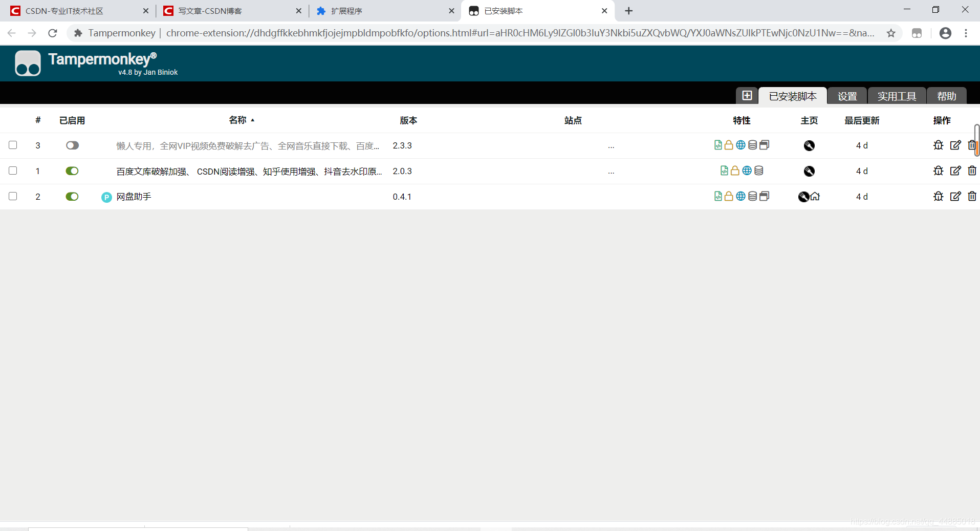Click yellow lock icon in 百度文库 row
Image resolution: width=980 pixels, height=531 pixels.
pyautogui.click(x=735, y=171)
